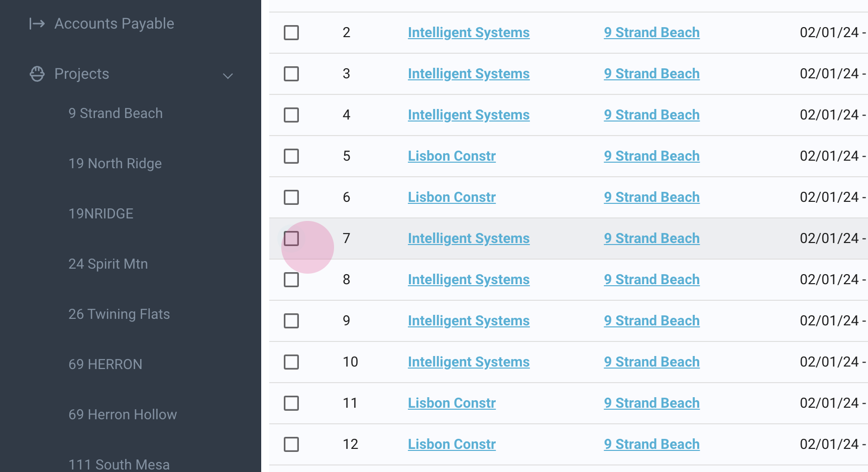
Task: Toggle the checkbox for row 5
Action: (291, 156)
